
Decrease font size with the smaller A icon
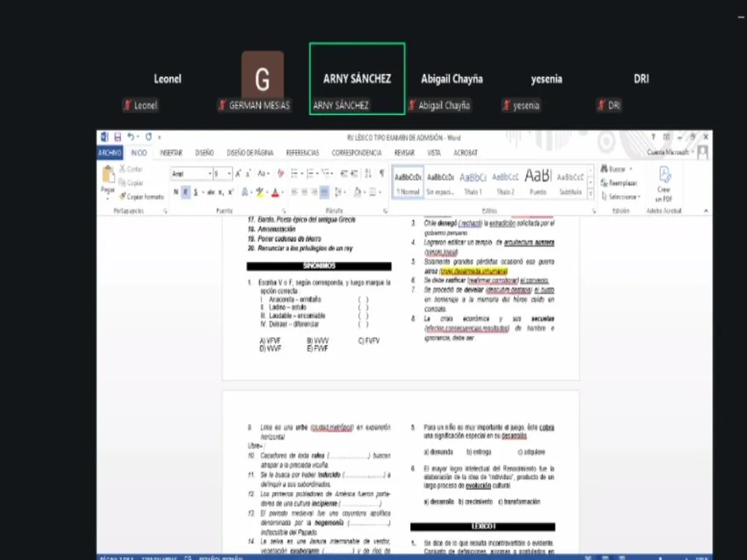click(x=248, y=173)
